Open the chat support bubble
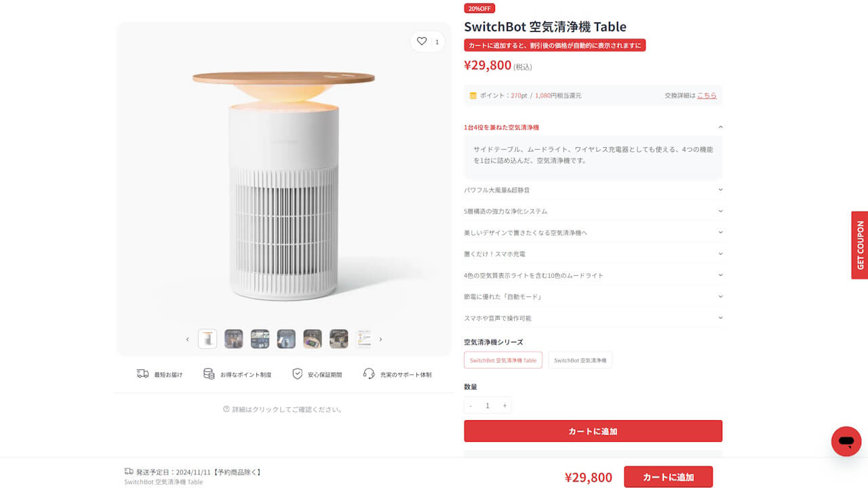 click(846, 441)
